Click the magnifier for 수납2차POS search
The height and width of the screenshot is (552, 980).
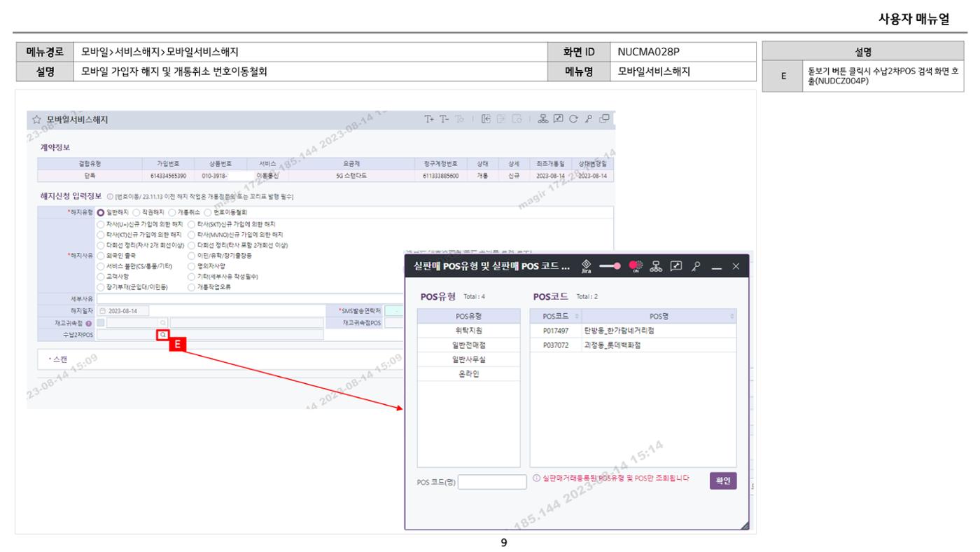(162, 336)
